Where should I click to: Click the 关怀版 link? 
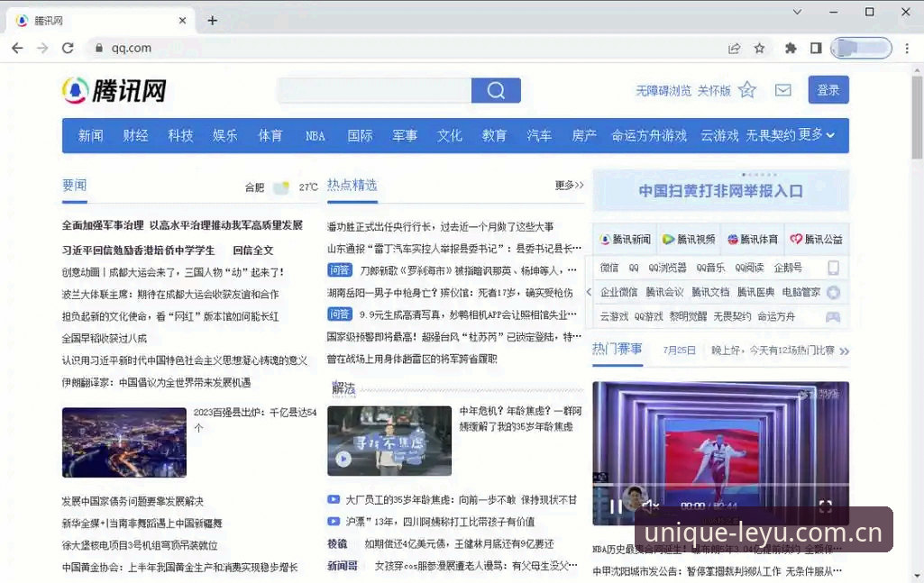click(x=714, y=91)
